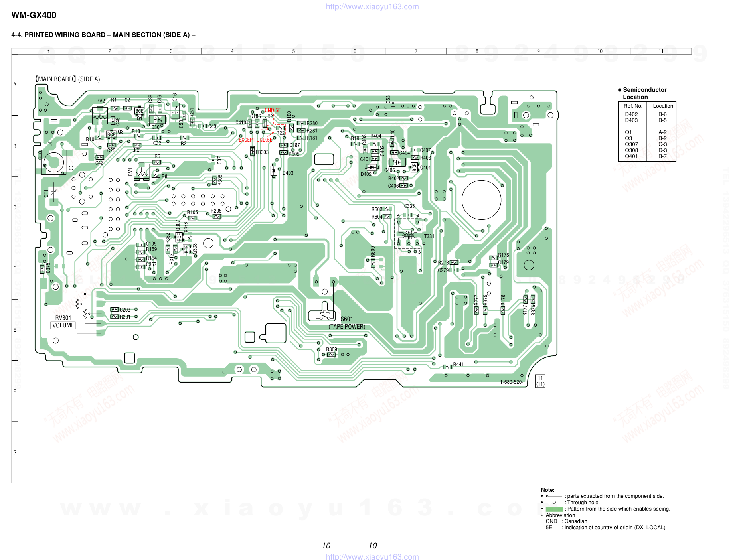The height and width of the screenshot is (560, 745).
Task: Click the C279 capacitor label
Action: click(443, 270)
